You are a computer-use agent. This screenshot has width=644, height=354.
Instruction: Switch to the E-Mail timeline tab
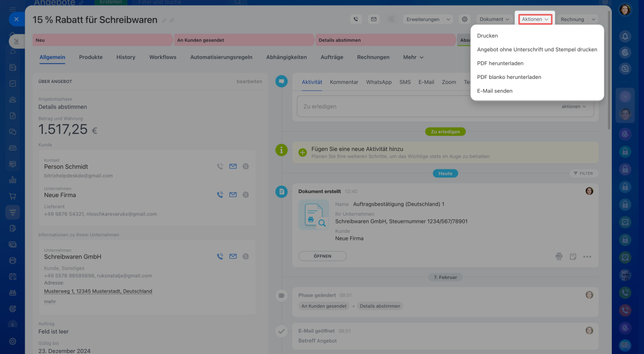[426, 82]
